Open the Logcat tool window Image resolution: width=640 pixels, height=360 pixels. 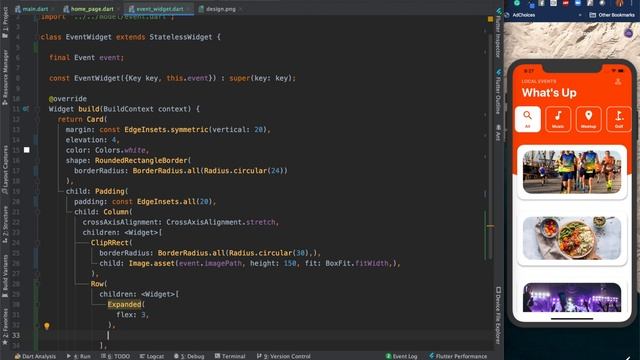click(151, 356)
